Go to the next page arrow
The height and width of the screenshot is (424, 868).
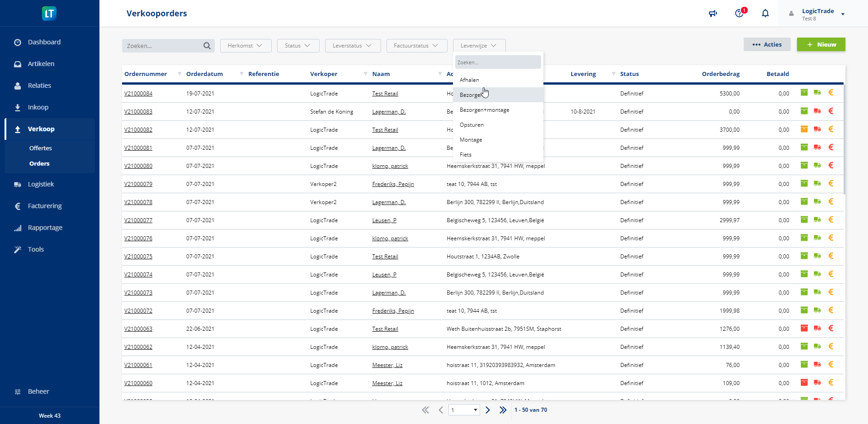point(487,410)
